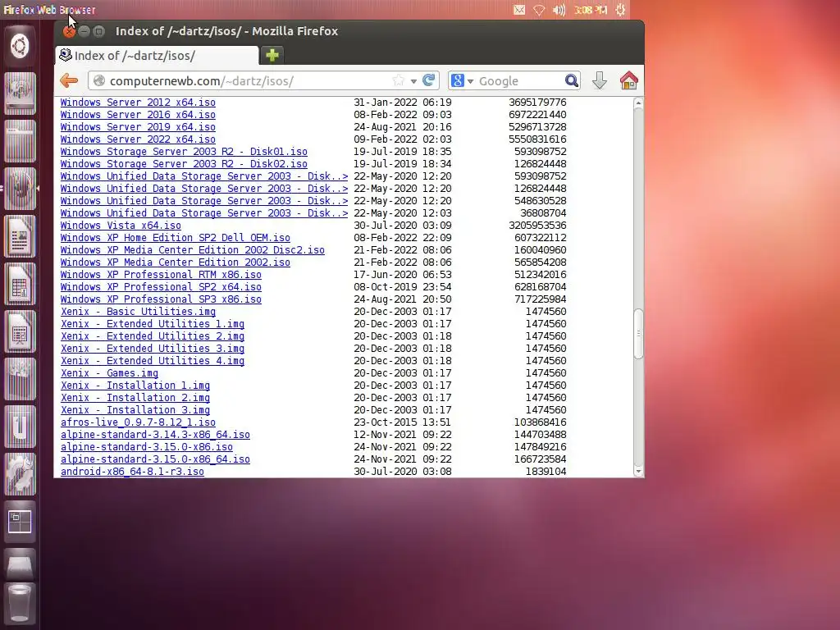Click the search magnifier icon
Image resolution: width=840 pixels, height=630 pixels.
(571, 81)
